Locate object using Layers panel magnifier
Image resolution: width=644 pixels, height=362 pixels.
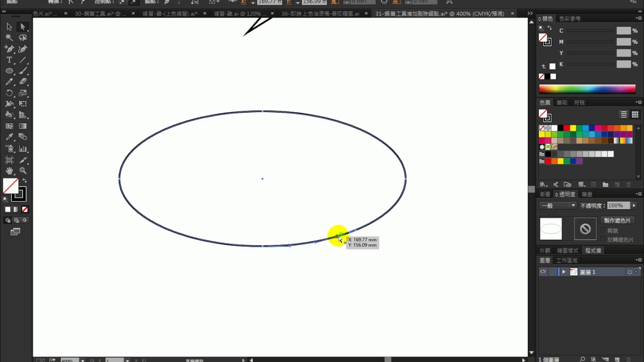pos(582,359)
